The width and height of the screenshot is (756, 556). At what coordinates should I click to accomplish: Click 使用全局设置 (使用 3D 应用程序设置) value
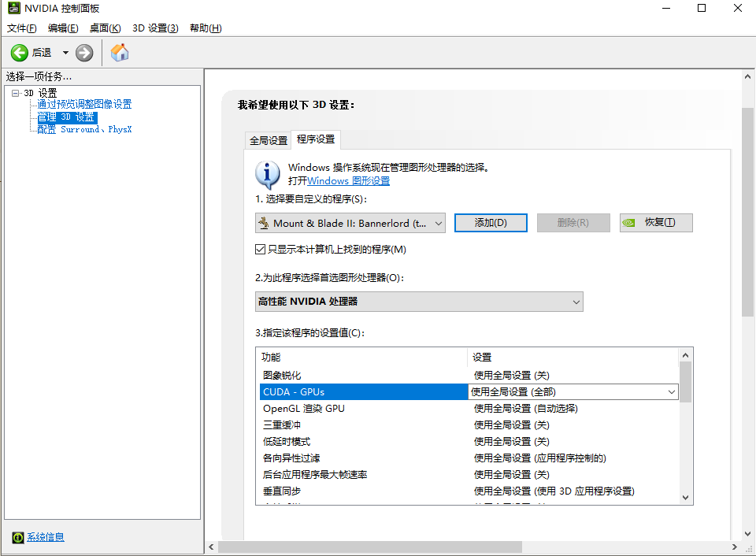554,491
